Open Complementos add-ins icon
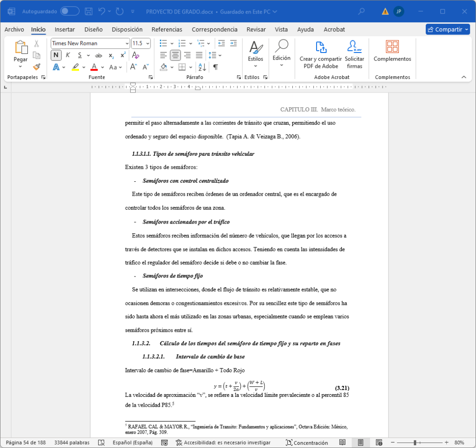Screen dimensions: 476x448 click(392, 47)
